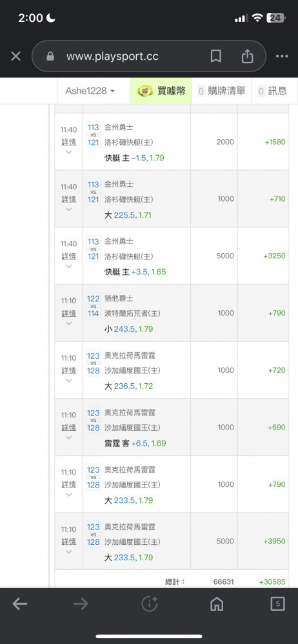298x644 pixels.
Task: Expand chevron under 詳情 for last 5000 雷霆 row
Action: pyautogui.click(x=69, y=552)
